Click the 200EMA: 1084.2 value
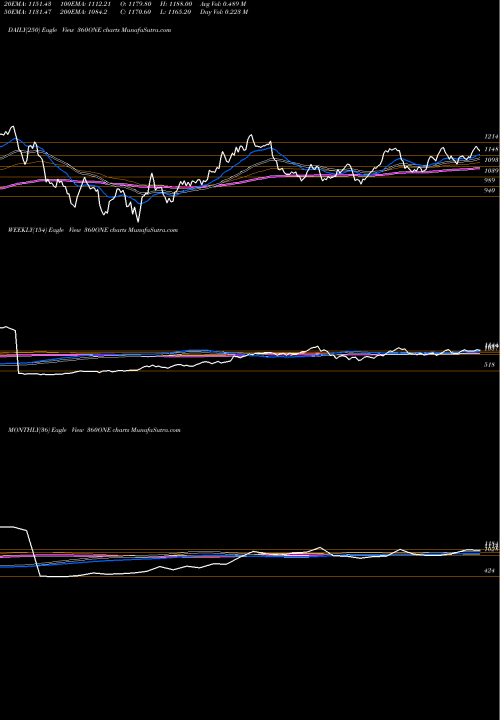500x720 pixels. (x=84, y=12)
